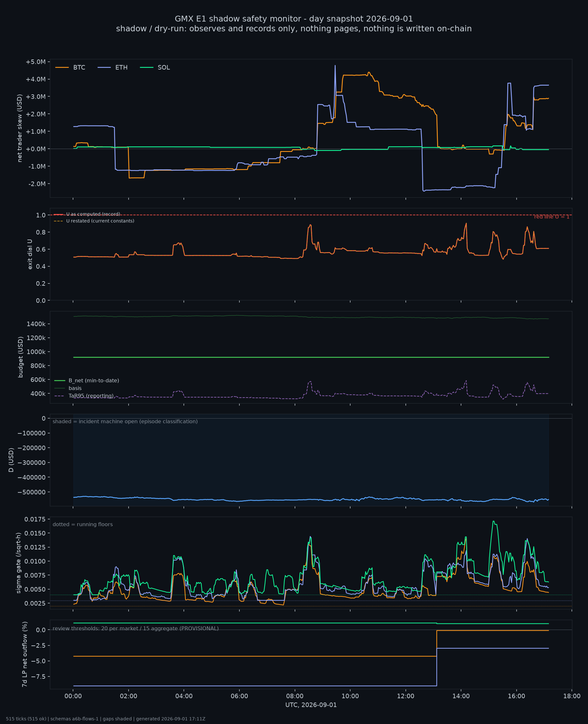Click the 08:00 time tick label

pos(295,696)
